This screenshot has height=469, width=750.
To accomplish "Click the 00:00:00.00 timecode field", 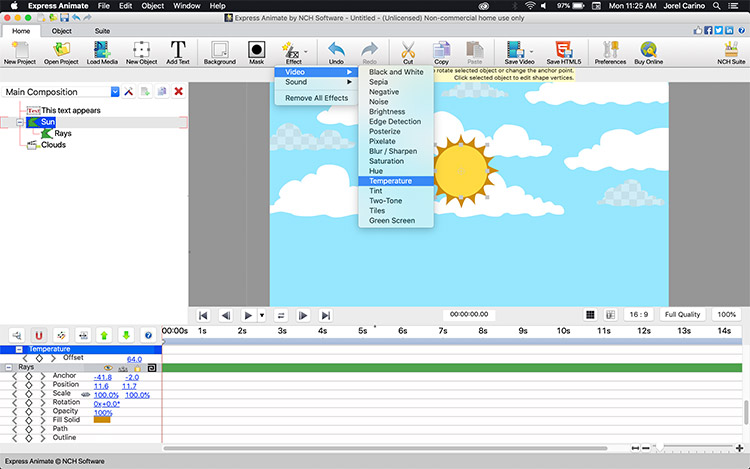I will click(469, 315).
